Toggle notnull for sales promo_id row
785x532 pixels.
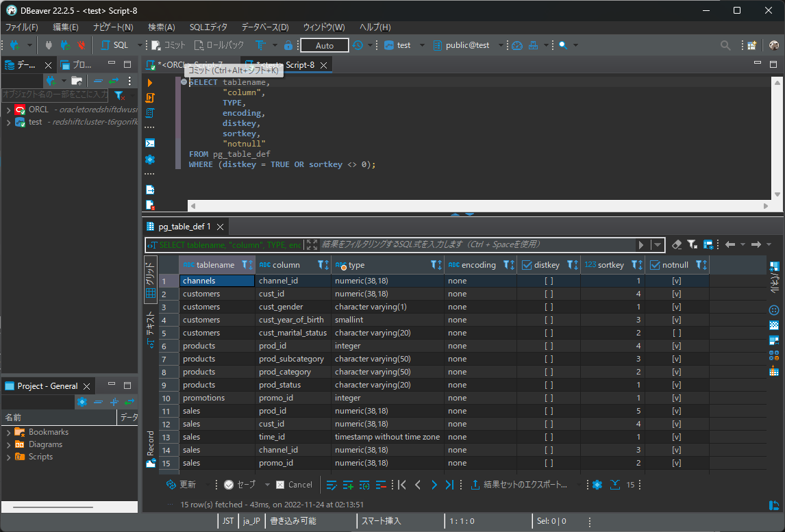tap(676, 463)
